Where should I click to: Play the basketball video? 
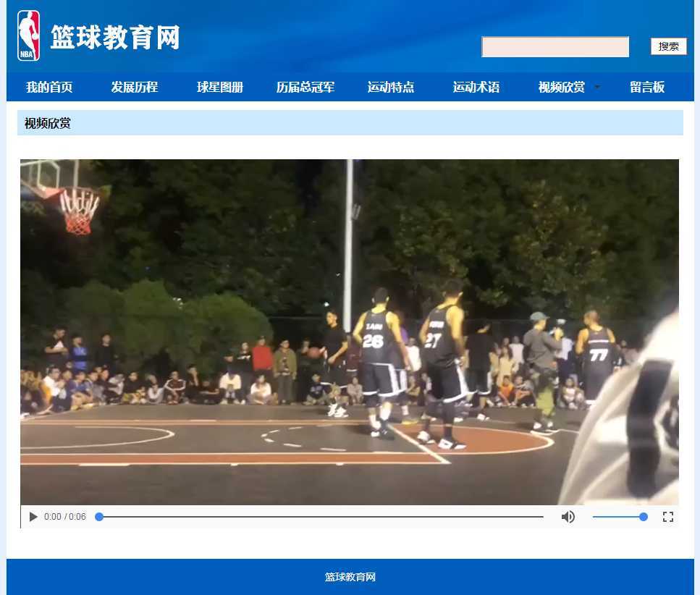click(x=33, y=517)
